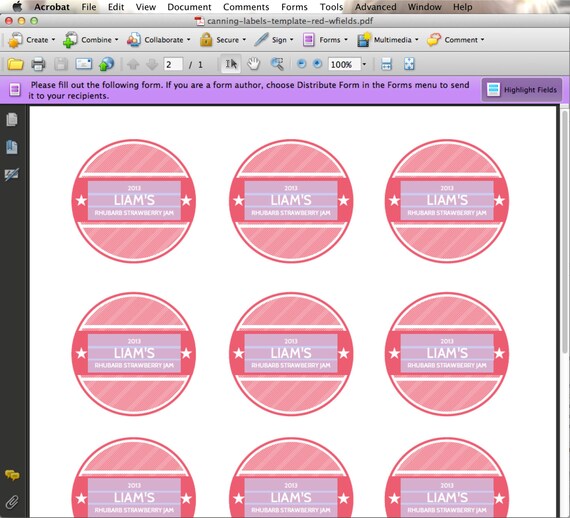
Task: Expand the Collaborate dropdown arrow
Action: click(x=189, y=40)
